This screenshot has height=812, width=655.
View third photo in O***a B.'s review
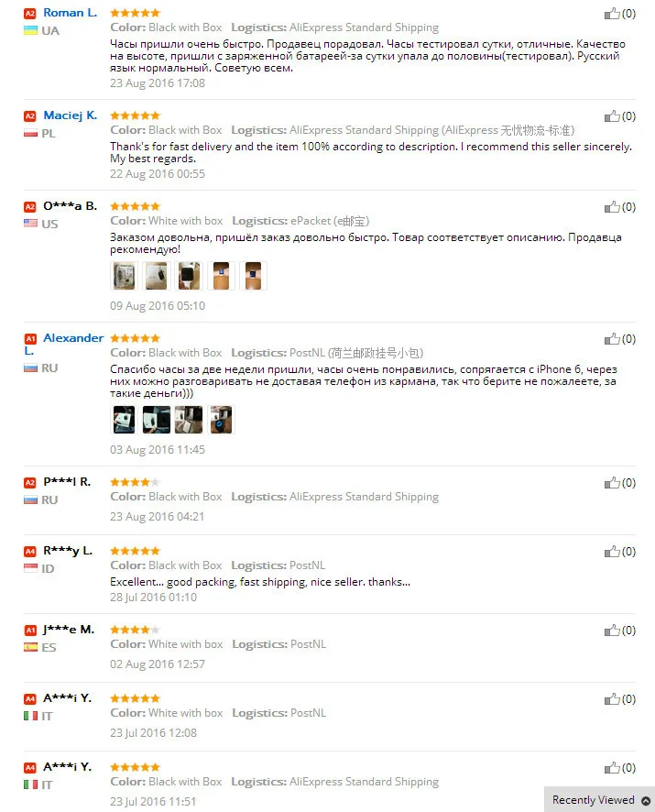[x=189, y=276]
